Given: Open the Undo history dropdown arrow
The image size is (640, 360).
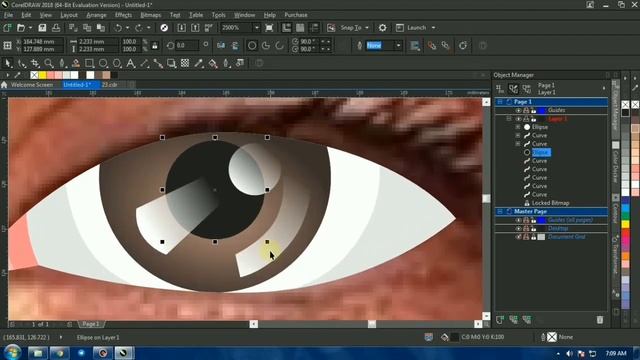Looking at the screenshot, I should click(x=127, y=28).
